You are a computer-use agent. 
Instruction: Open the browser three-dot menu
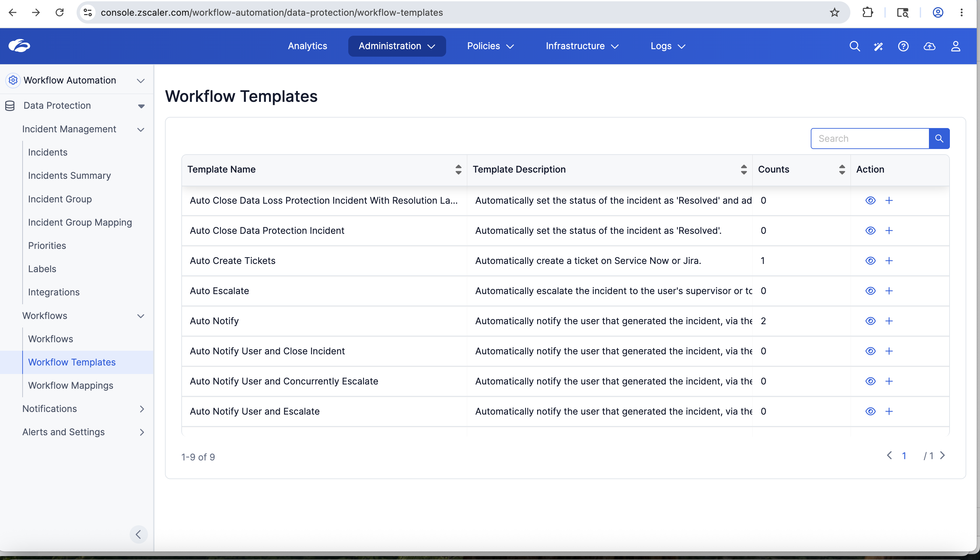point(962,13)
